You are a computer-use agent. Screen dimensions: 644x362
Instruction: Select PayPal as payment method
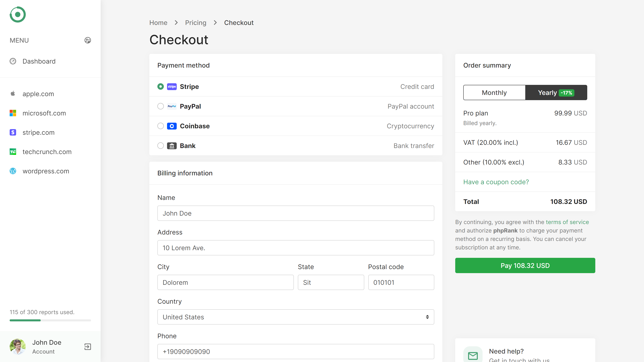pyautogui.click(x=161, y=106)
